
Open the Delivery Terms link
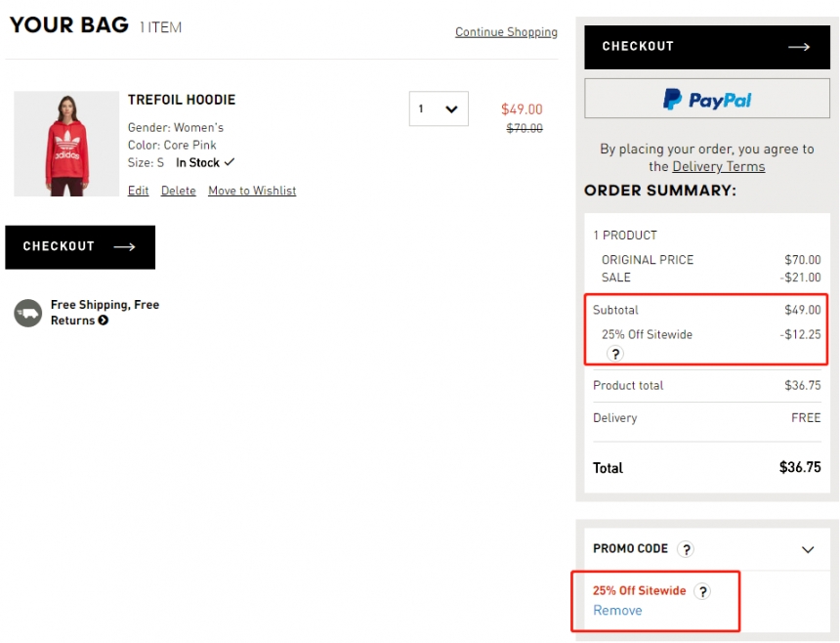tap(718, 167)
